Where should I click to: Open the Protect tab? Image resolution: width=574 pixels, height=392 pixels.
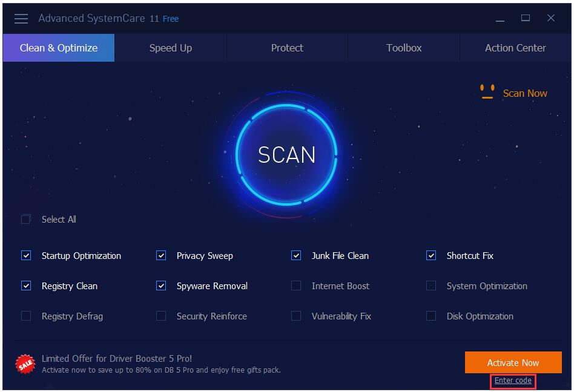(x=287, y=48)
